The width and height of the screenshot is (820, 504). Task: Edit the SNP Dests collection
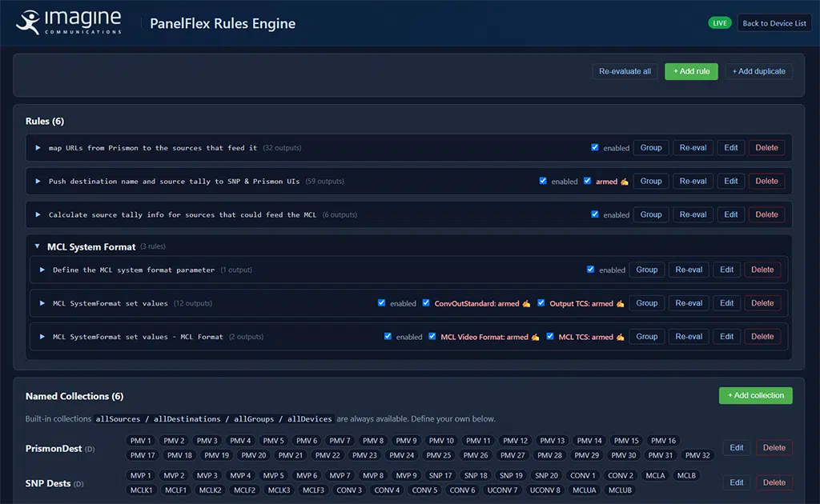[x=737, y=483]
